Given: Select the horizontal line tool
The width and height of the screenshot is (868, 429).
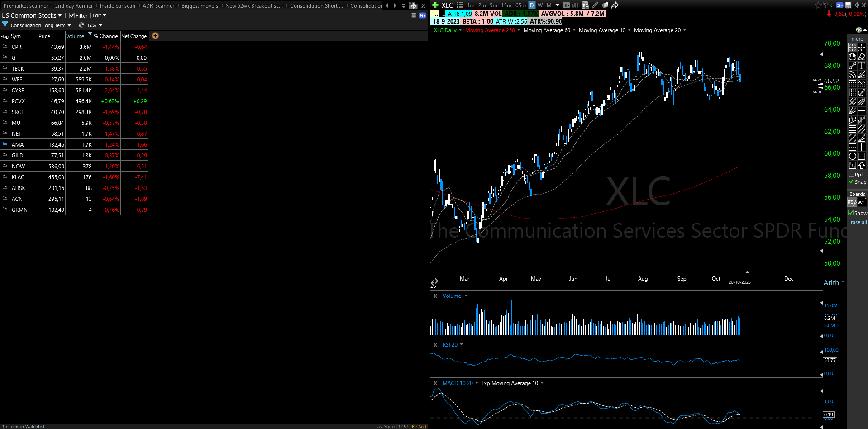Looking at the screenshot, I should pos(862,111).
